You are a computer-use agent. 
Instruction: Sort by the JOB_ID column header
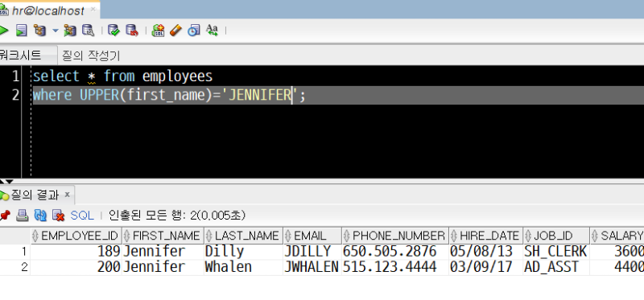point(556,236)
